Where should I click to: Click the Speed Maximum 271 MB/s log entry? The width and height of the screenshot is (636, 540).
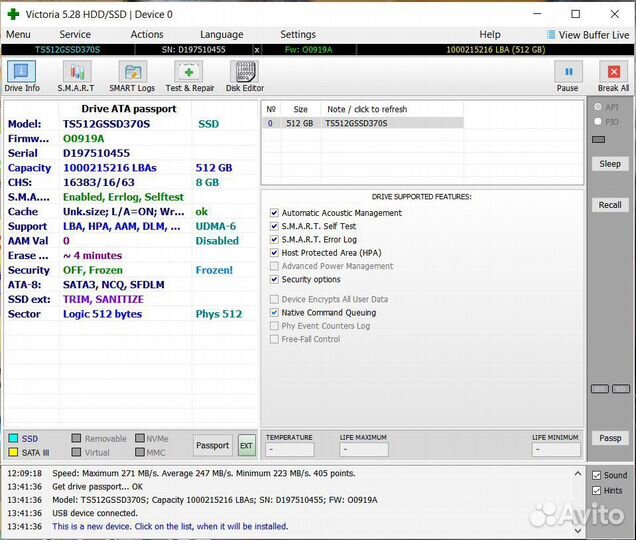click(204, 473)
